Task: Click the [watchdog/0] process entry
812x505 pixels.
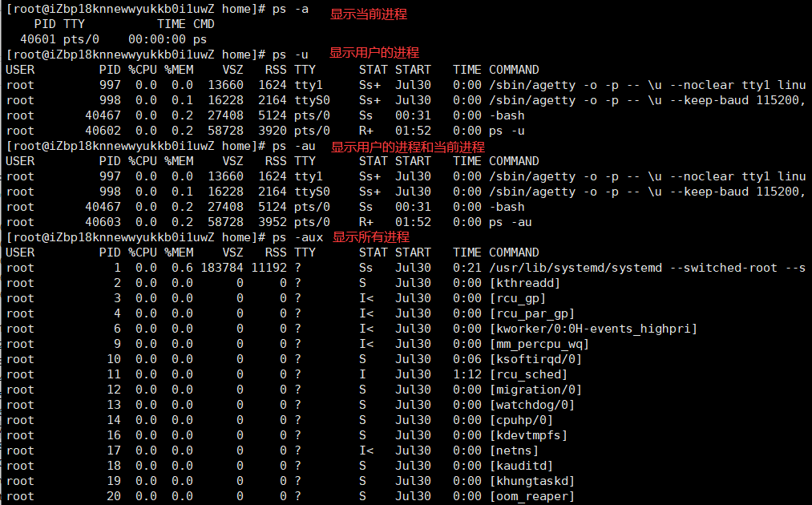Action: tap(531, 405)
